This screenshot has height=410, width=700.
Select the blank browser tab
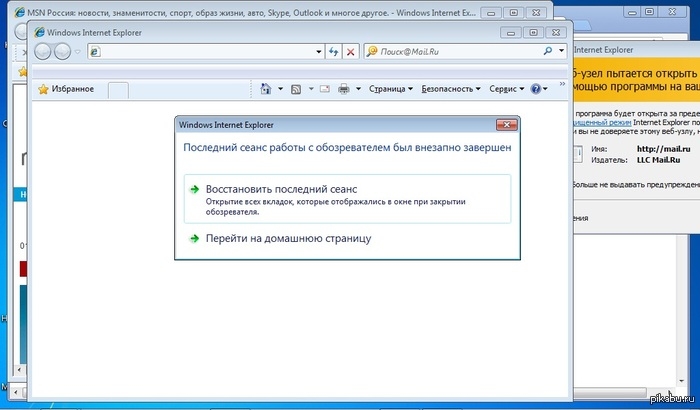(x=118, y=90)
